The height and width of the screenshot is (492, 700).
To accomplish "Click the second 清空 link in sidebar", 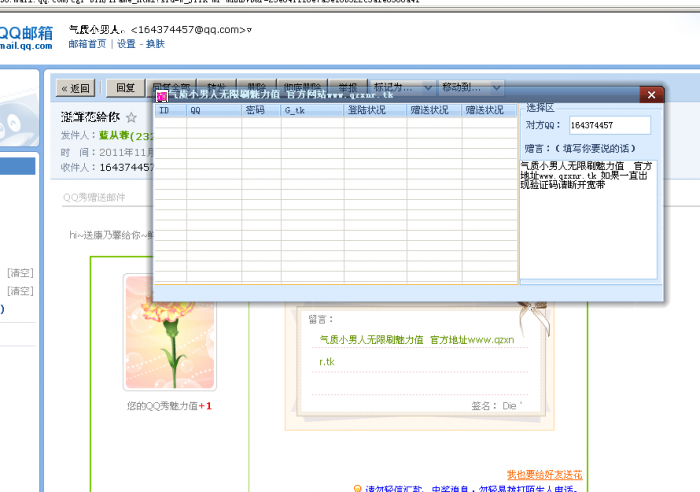I will click(x=20, y=291).
